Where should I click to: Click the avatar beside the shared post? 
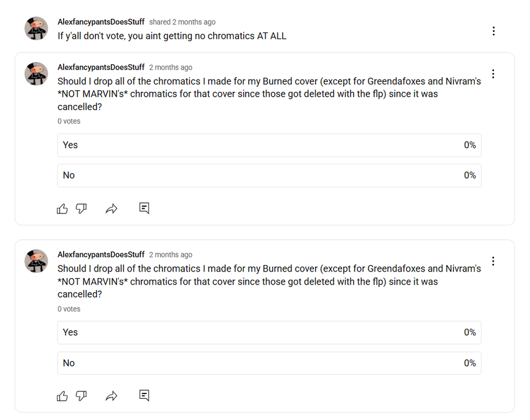click(x=36, y=28)
